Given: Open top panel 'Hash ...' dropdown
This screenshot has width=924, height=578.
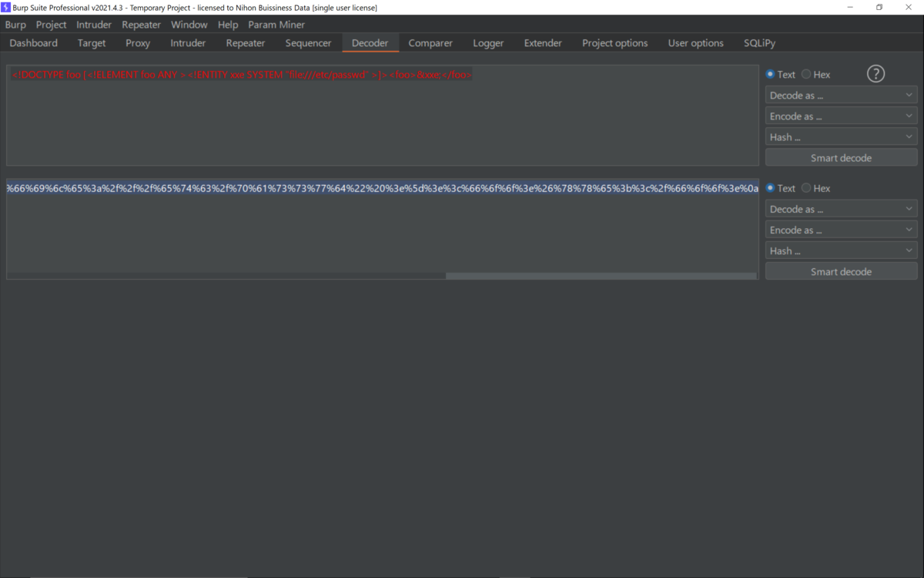Looking at the screenshot, I should tap(841, 137).
